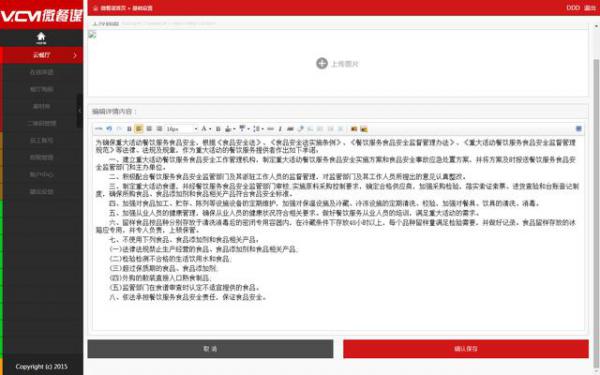This screenshot has height=375, width=600.
Task: Click the Copyright (c) 2015 footer text
Action: [41, 367]
